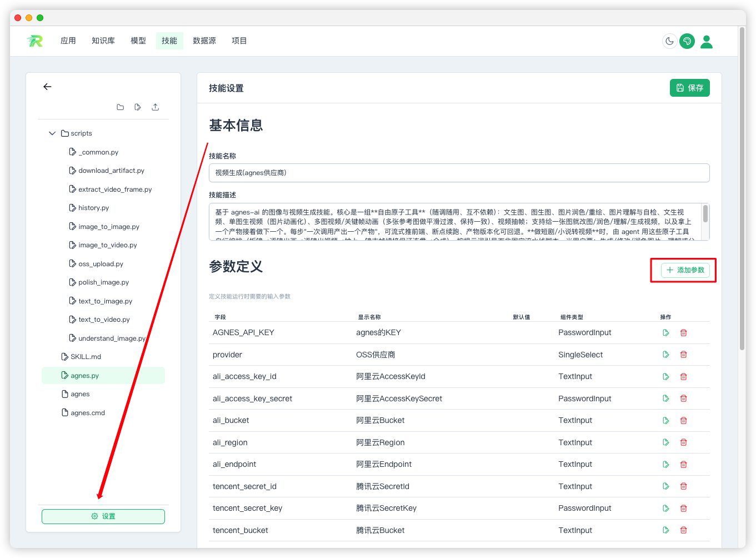This screenshot has height=558, width=756.
Task: Edit the provider parameter row
Action: point(666,355)
